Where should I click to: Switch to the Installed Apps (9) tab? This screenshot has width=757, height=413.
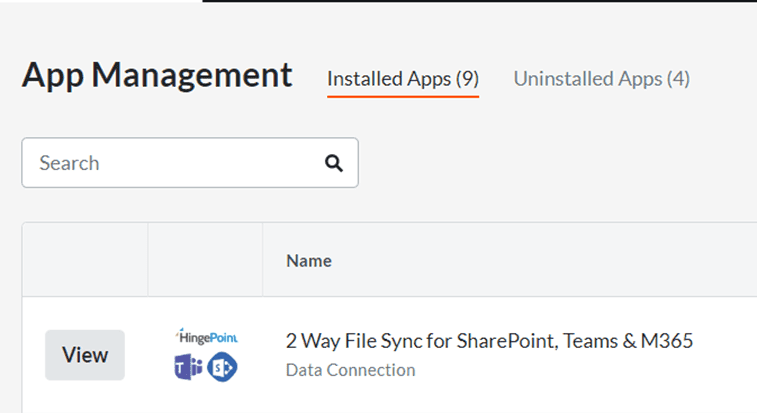[x=403, y=79]
